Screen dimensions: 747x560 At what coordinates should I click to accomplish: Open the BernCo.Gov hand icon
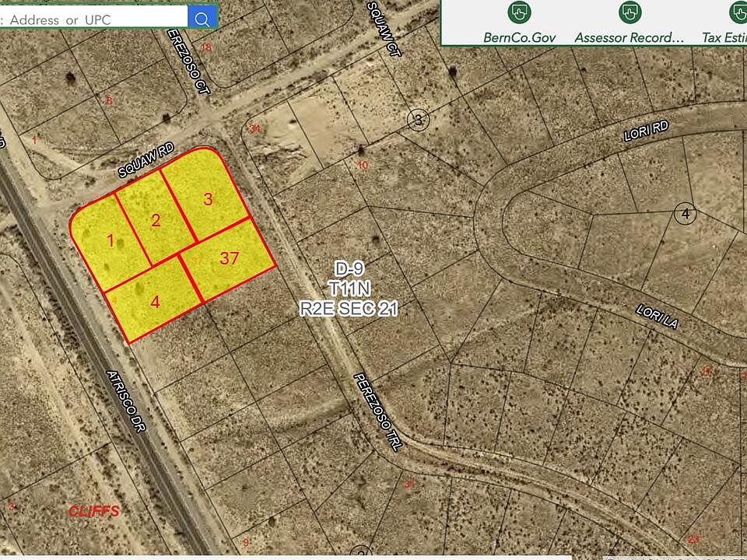[x=519, y=12]
